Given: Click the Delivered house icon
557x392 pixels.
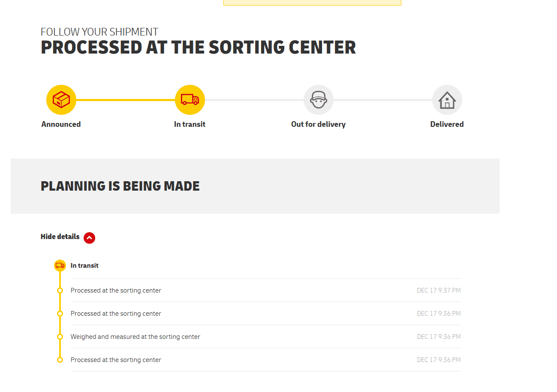Looking at the screenshot, I should (x=447, y=100).
